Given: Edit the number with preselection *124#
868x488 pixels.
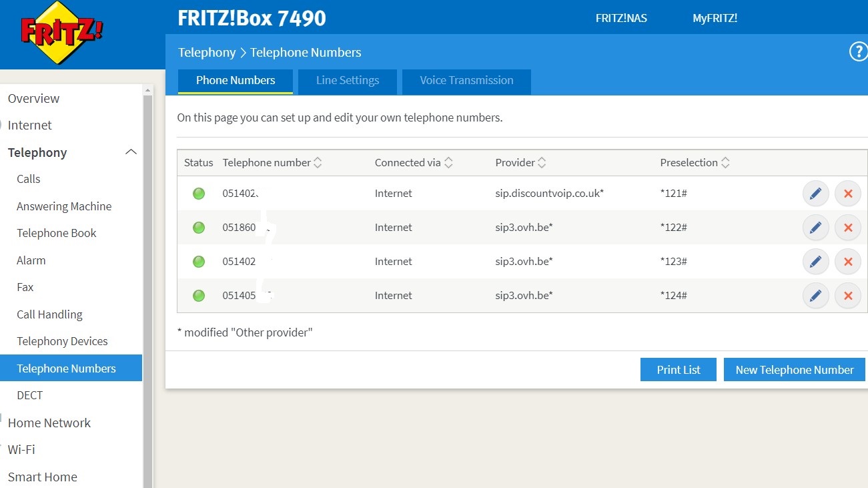Looking at the screenshot, I should tap(815, 296).
